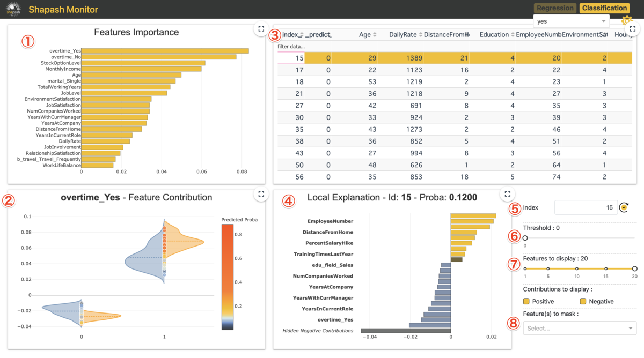644x358 pixels.
Task: Select the Age bar in Features Importance
Action: tap(131, 75)
